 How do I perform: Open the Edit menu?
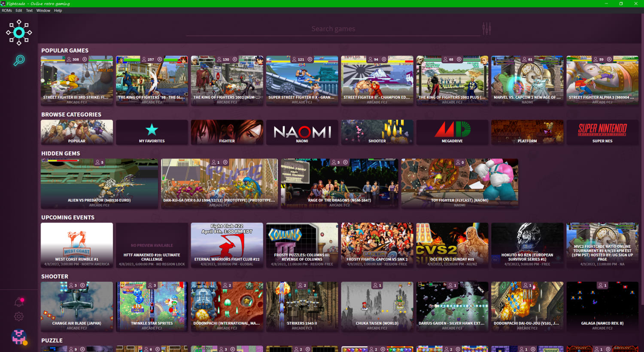click(19, 10)
